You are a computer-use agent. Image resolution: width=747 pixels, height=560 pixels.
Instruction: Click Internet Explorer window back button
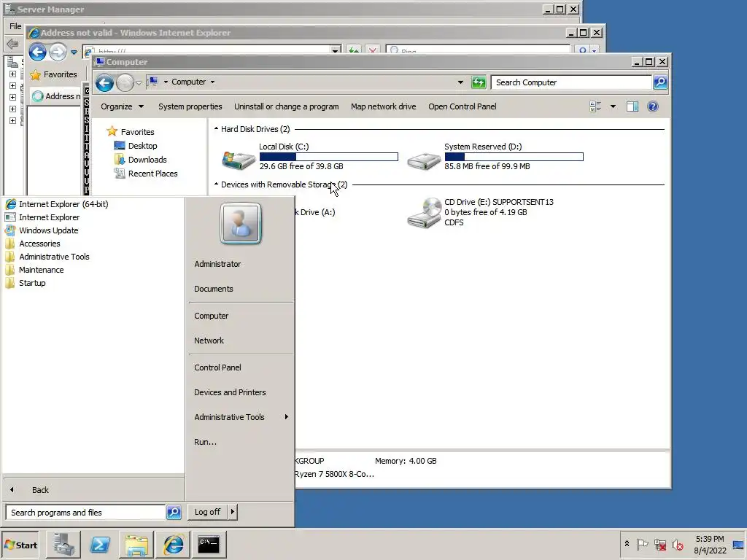(37, 52)
